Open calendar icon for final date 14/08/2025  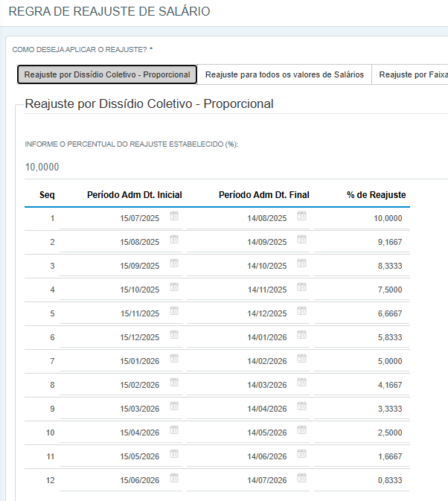pos(301,216)
